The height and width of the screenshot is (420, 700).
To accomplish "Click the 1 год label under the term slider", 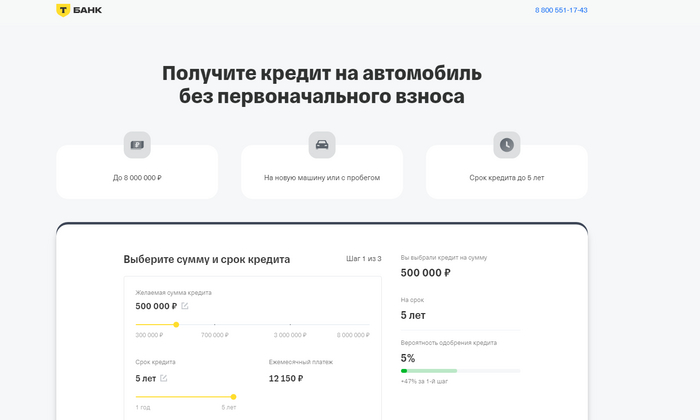I will tap(143, 408).
